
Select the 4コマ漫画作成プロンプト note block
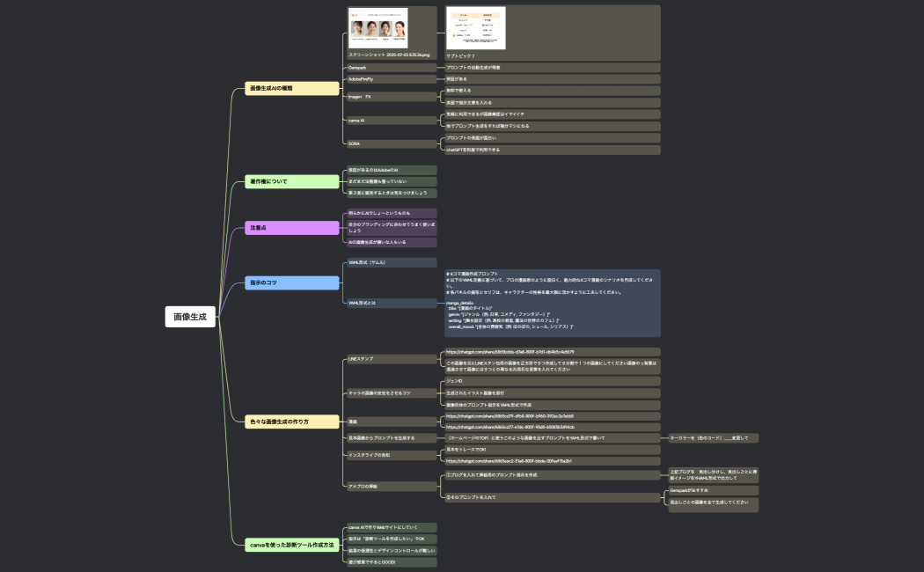coord(552,303)
